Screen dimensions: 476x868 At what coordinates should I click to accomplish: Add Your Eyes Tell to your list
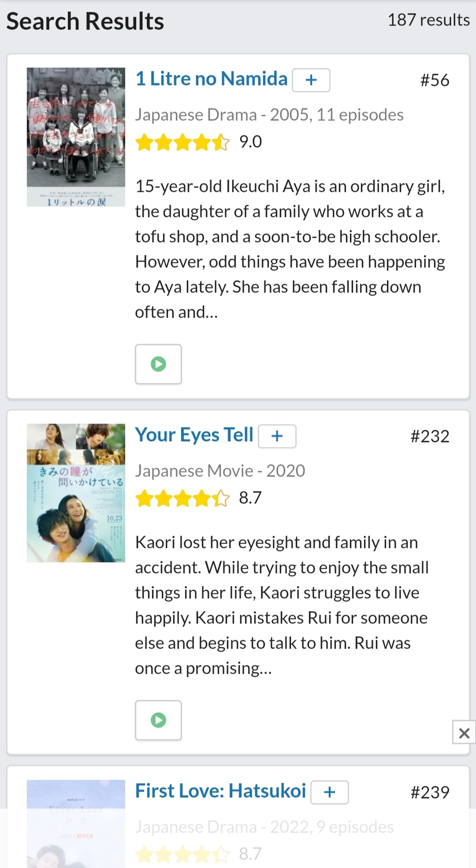[x=277, y=436]
